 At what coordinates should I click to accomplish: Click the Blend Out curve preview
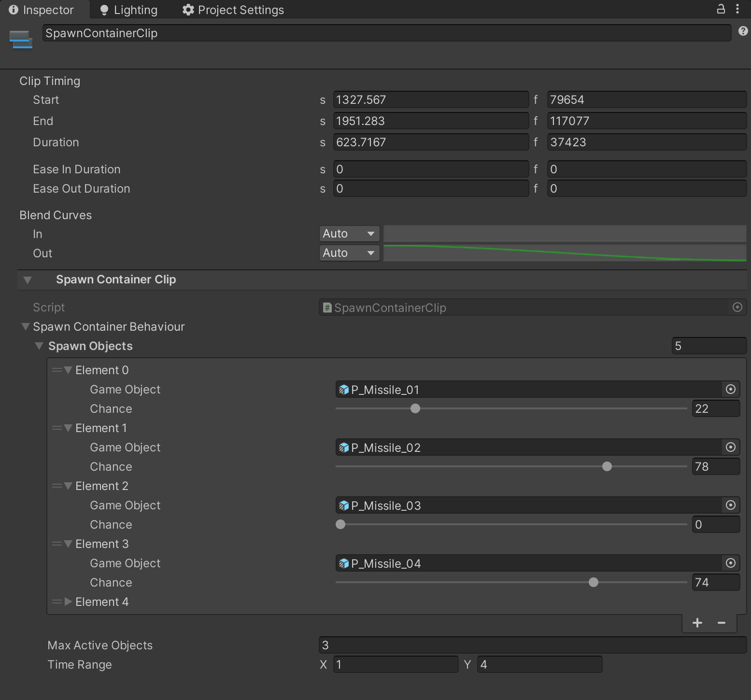pyautogui.click(x=565, y=253)
